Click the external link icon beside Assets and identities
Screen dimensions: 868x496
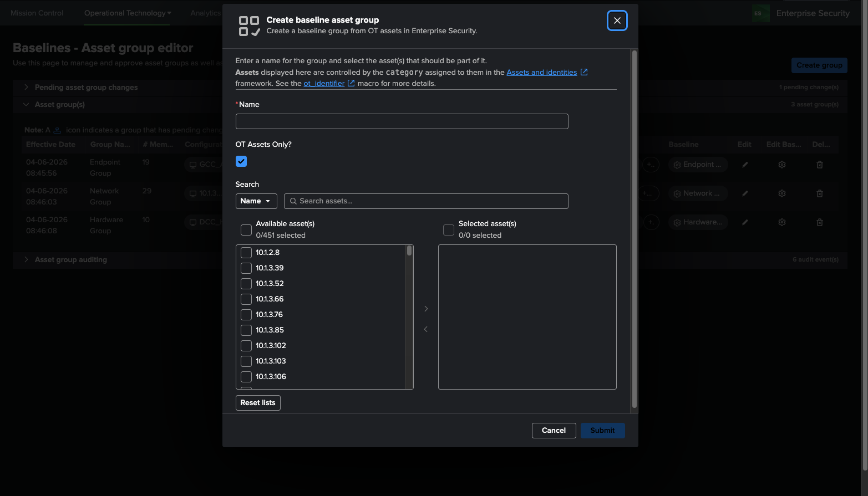point(584,72)
